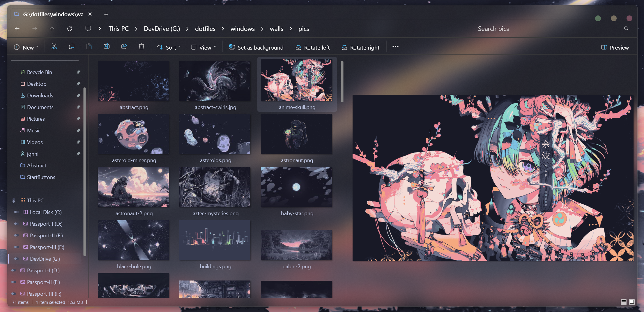Screen dimensions: 644x312
Task: Toggle the Preview pane button
Action: [615, 47]
